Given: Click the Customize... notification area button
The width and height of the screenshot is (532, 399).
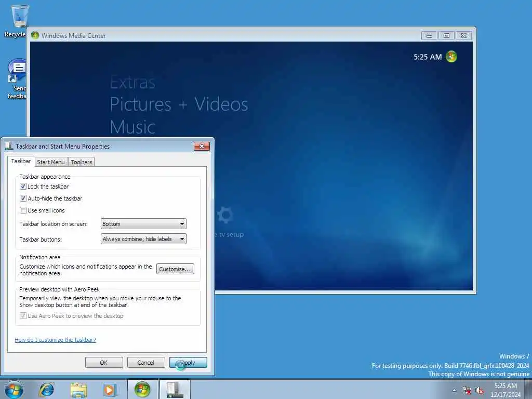Looking at the screenshot, I should point(175,269).
